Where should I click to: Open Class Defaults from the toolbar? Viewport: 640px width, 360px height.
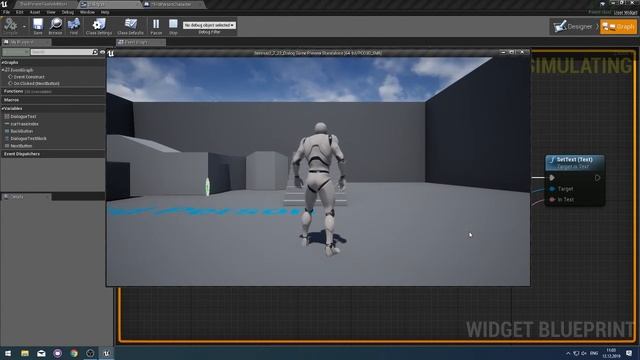[x=131, y=26]
